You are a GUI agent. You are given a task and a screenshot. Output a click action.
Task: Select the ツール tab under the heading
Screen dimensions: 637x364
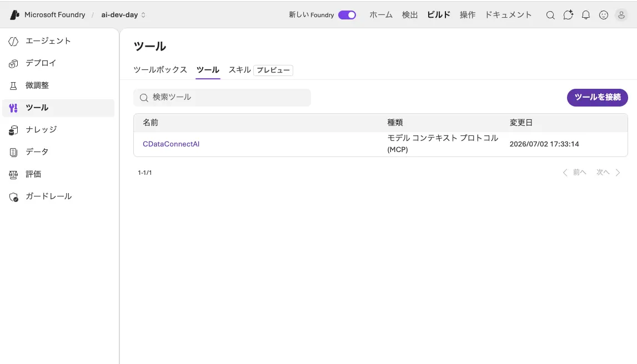click(208, 70)
